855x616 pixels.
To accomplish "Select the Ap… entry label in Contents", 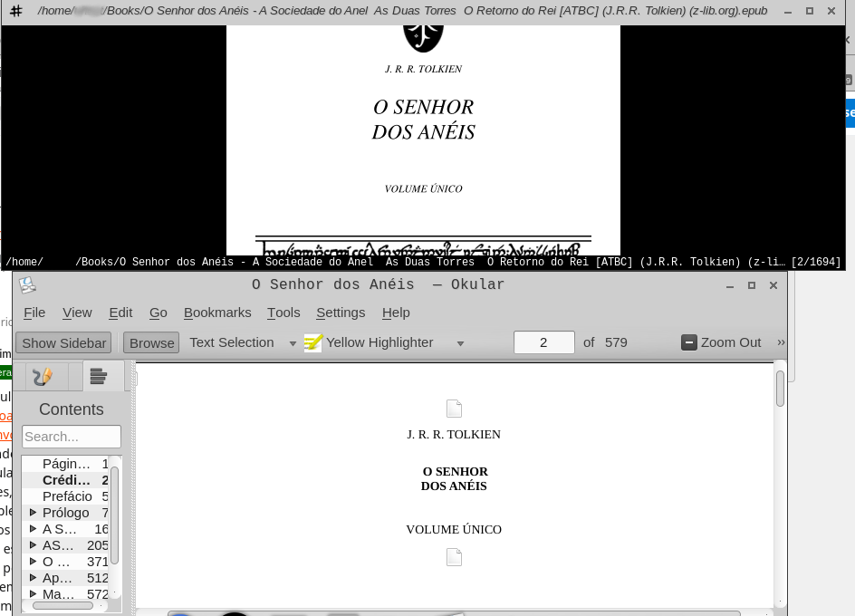I will [57, 578].
